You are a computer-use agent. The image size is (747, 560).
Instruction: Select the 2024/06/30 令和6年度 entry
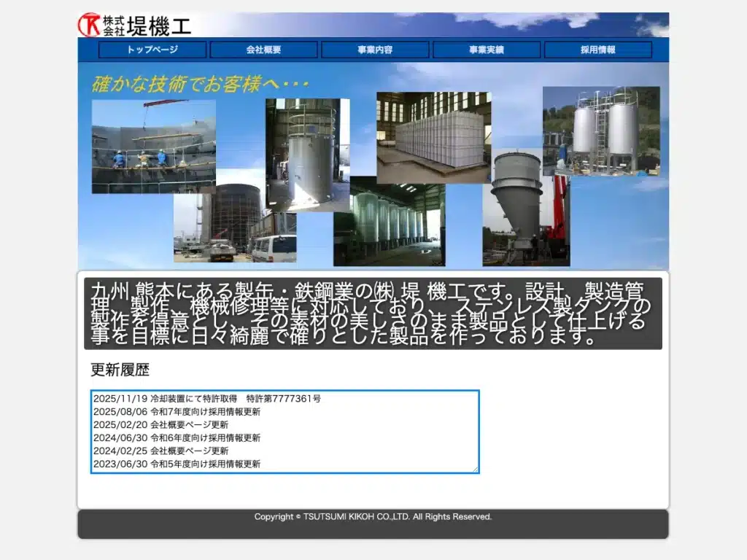click(177, 437)
